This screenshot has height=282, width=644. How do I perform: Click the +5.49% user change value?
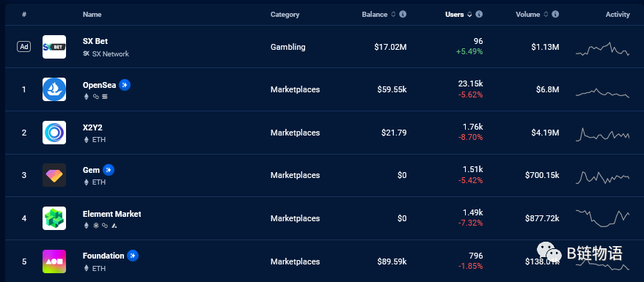[x=469, y=52]
